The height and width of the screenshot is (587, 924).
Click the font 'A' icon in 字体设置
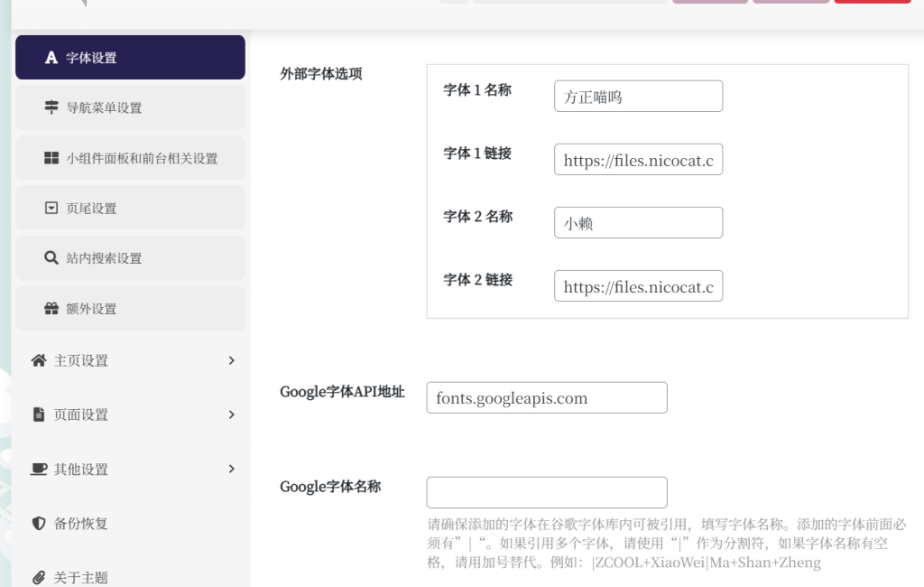point(51,57)
